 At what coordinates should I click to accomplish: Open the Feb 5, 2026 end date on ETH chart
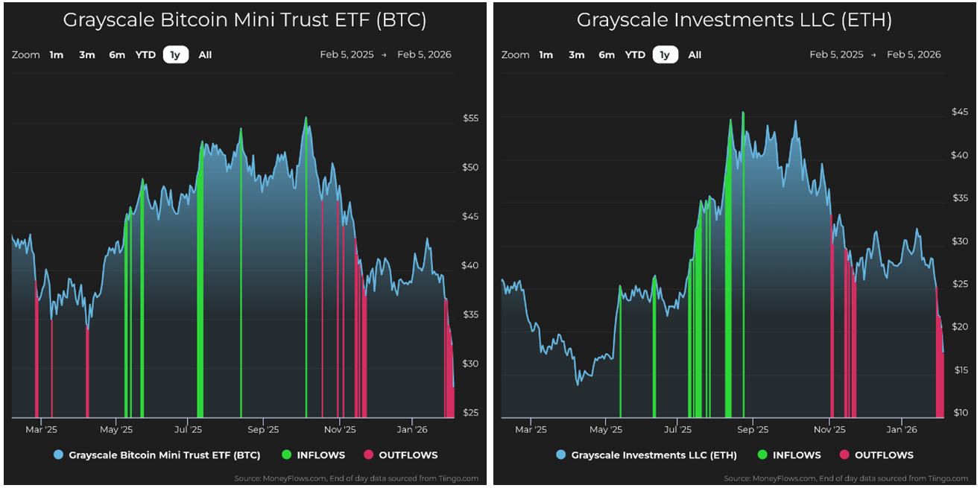(914, 54)
